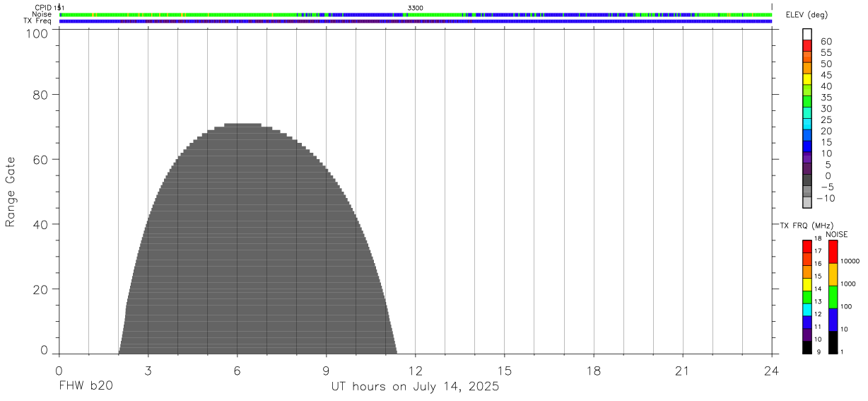The width and height of the screenshot is (868, 401).
Task: Select the ELEV swatch between 0 and -5
Action: (x=807, y=180)
